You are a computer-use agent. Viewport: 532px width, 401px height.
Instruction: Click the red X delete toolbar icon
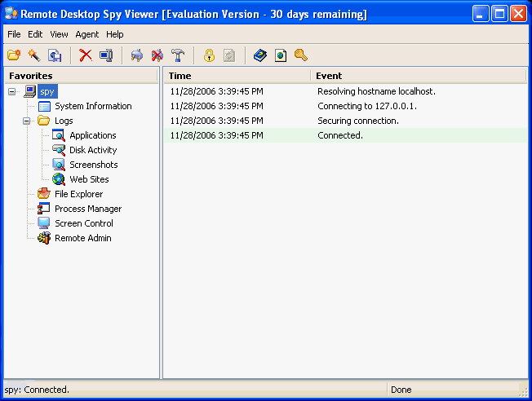pyautogui.click(x=86, y=55)
